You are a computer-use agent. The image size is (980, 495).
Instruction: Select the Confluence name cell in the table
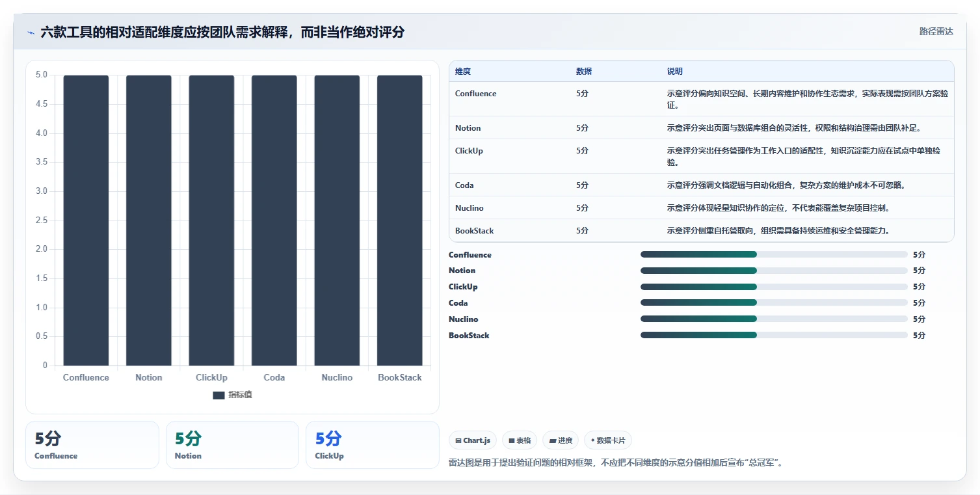click(x=475, y=94)
